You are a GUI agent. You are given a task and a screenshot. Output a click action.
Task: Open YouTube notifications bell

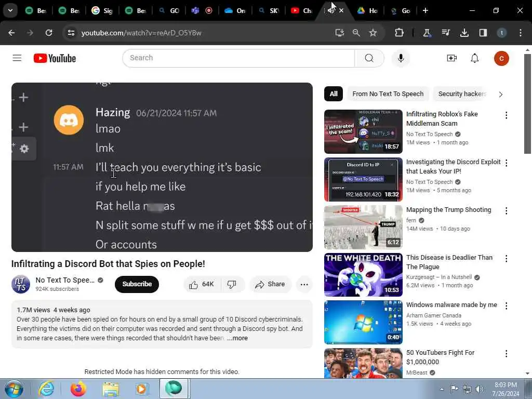[x=475, y=58]
